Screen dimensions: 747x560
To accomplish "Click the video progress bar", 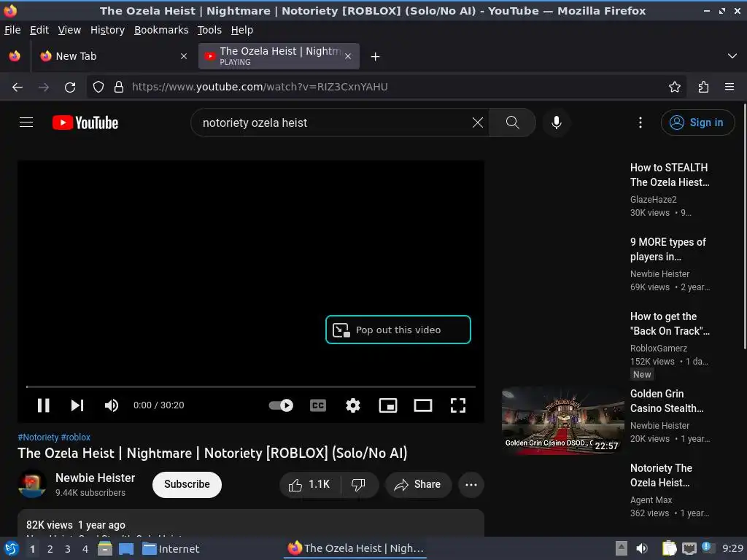I will click(251, 386).
